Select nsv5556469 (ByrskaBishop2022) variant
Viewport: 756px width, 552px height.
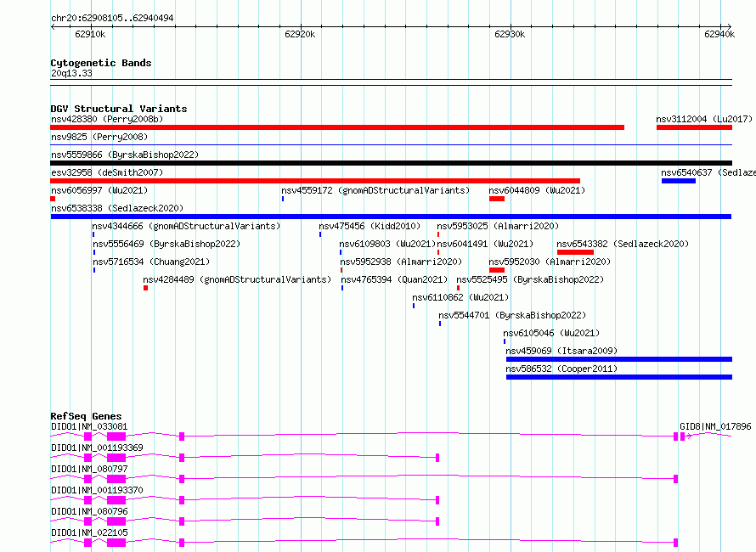pyautogui.click(x=166, y=244)
